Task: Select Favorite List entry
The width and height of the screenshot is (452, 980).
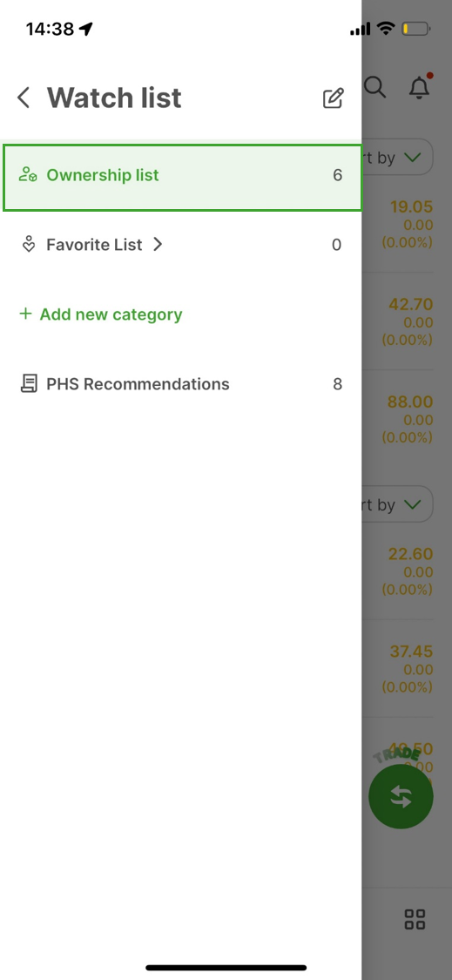Action: coord(180,245)
